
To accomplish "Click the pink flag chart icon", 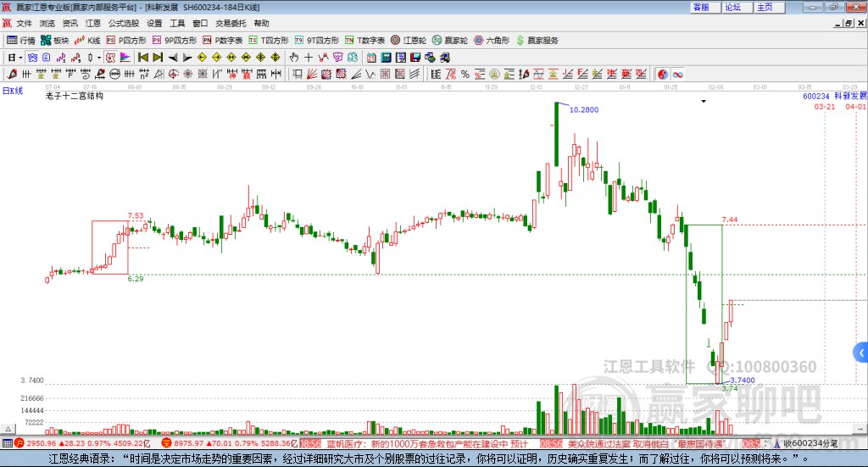I will (125, 58).
